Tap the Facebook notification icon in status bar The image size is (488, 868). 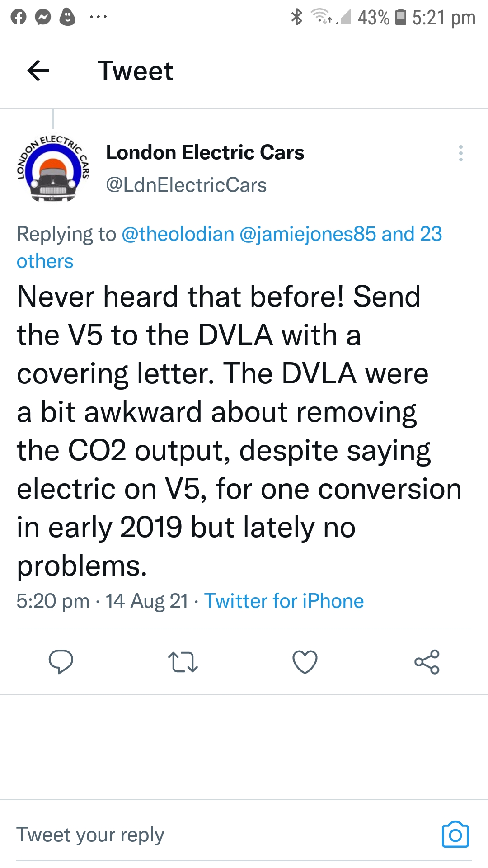coord(19,17)
